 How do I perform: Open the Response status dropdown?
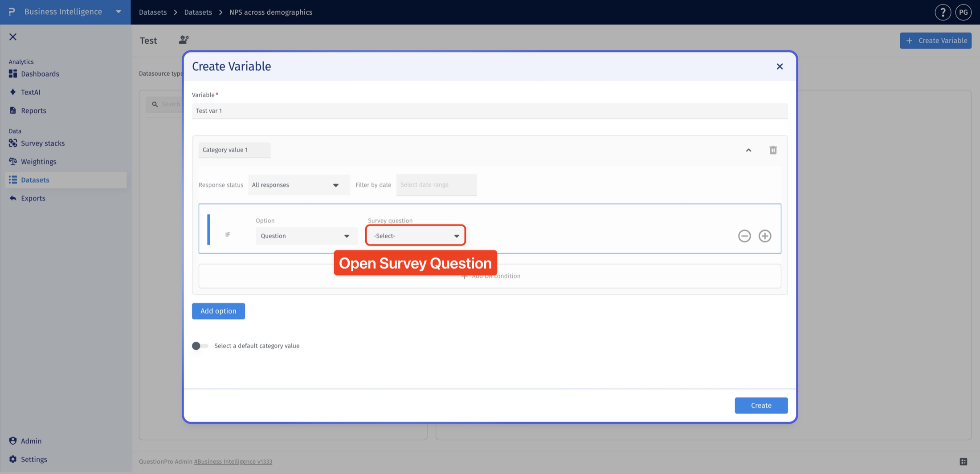tap(299, 185)
